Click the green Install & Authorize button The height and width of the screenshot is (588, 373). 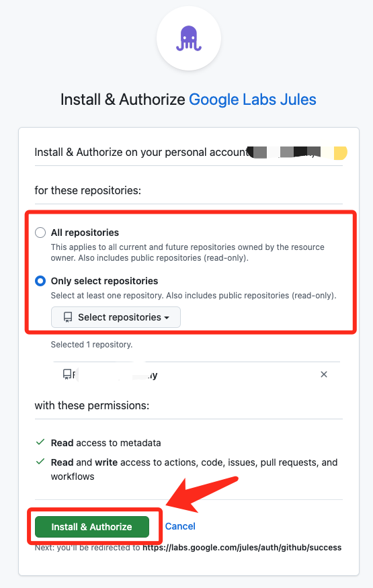point(92,527)
